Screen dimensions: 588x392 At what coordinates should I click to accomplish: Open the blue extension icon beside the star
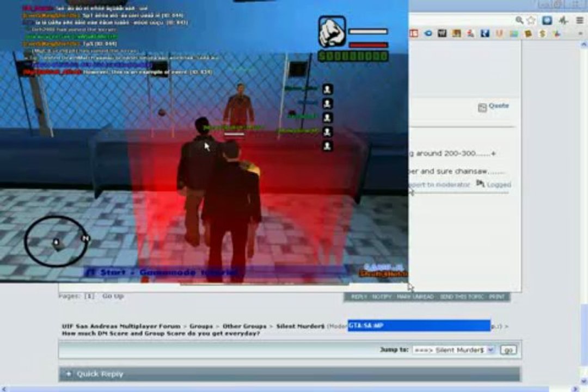click(x=547, y=20)
